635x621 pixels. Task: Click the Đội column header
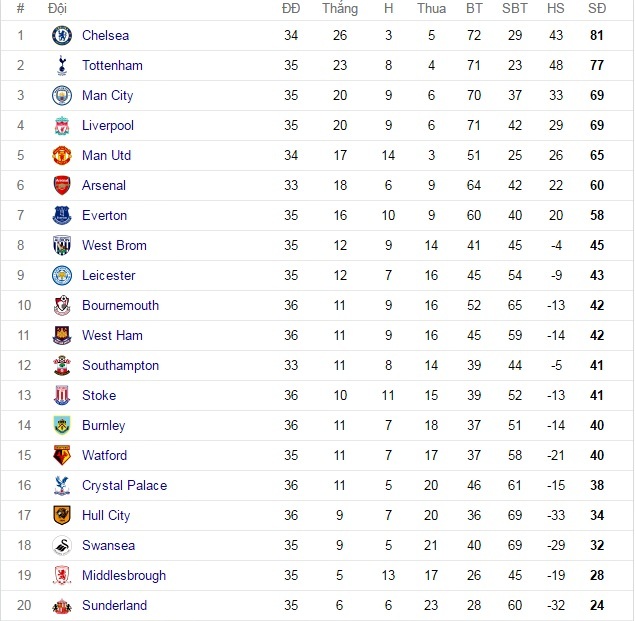click(x=57, y=8)
